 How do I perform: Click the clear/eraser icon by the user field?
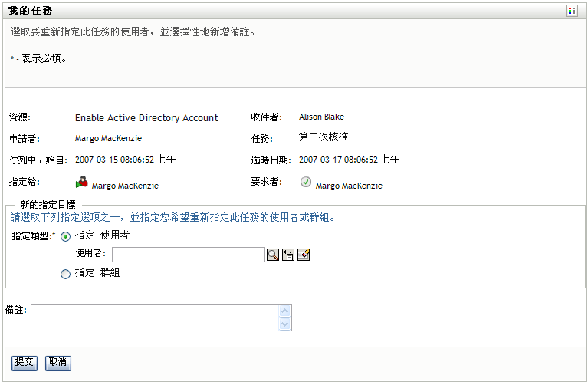click(304, 255)
